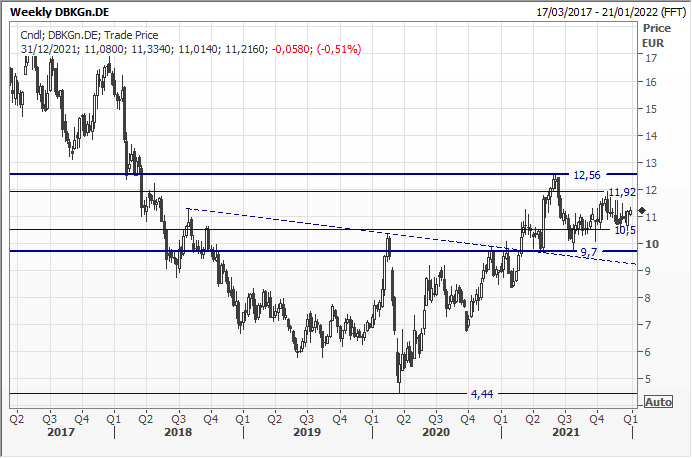Click the Weekly DBKGn.DE chart title
Screen dimensions: 692x458
pyautogui.click(x=62, y=11)
